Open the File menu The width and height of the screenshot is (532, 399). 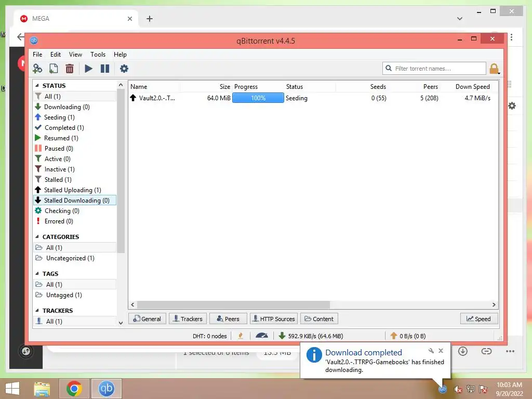[x=37, y=54]
